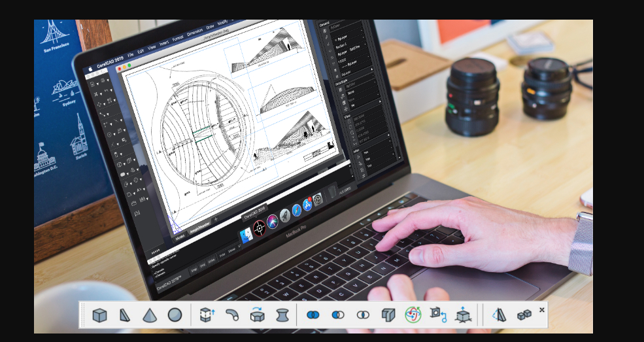The image size is (644, 342).
Task: Open the File menu
Action: pyautogui.click(x=131, y=54)
